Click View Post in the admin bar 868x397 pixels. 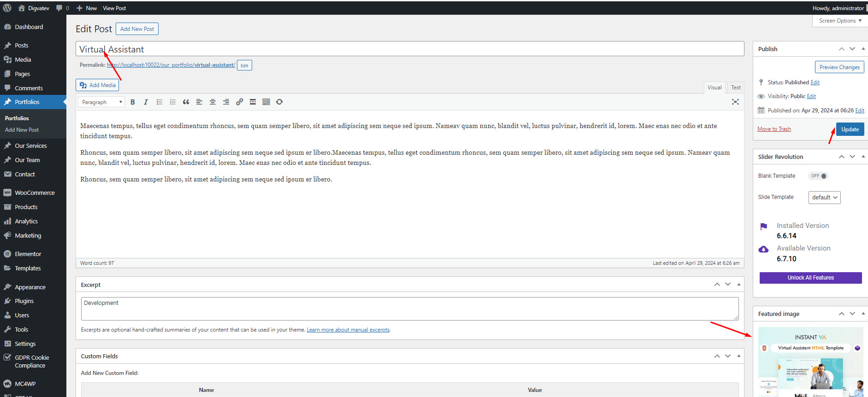pyautogui.click(x=114, y=8)
